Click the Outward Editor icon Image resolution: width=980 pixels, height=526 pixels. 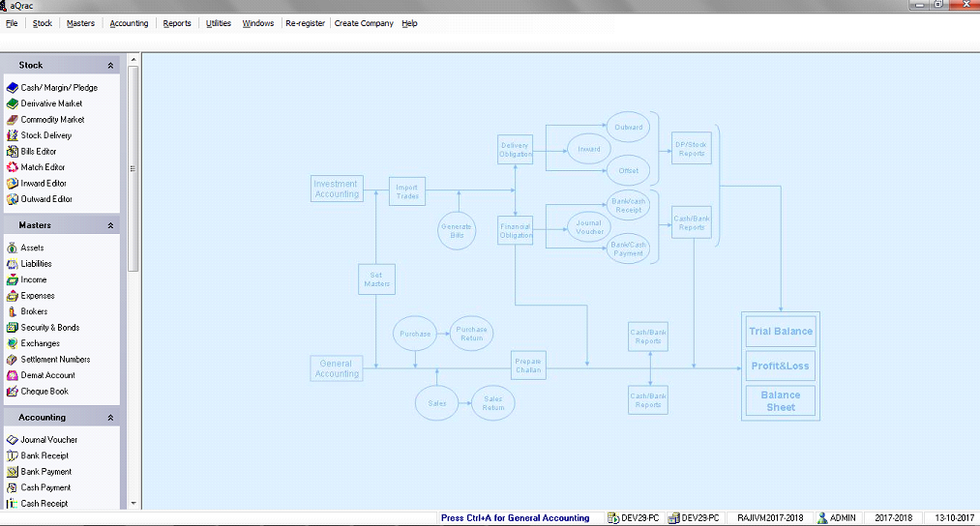[12, 199]
